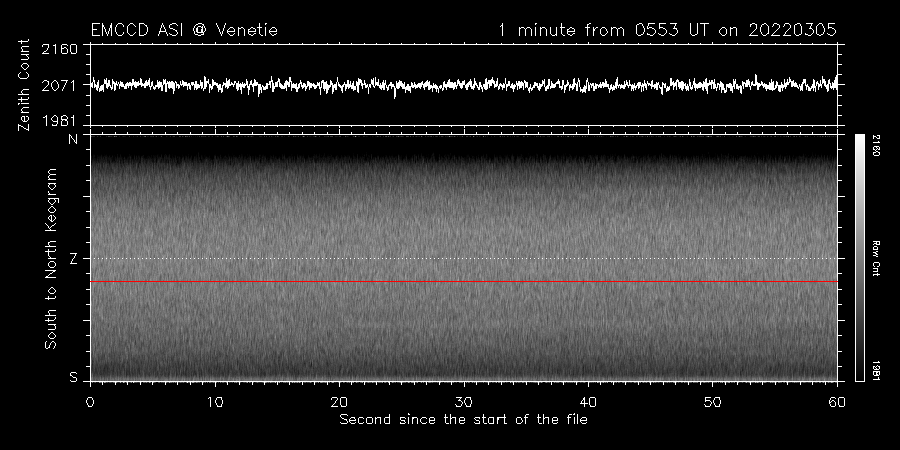Click the 2160 label at colorbar top
Viewport: 900px width, 450px height.
(876, 145)
